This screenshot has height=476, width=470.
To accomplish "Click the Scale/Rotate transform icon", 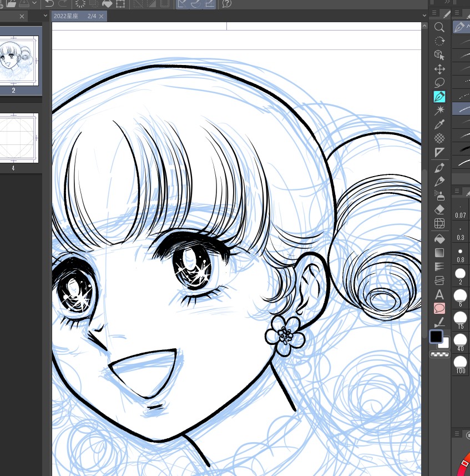I will 120,3.
